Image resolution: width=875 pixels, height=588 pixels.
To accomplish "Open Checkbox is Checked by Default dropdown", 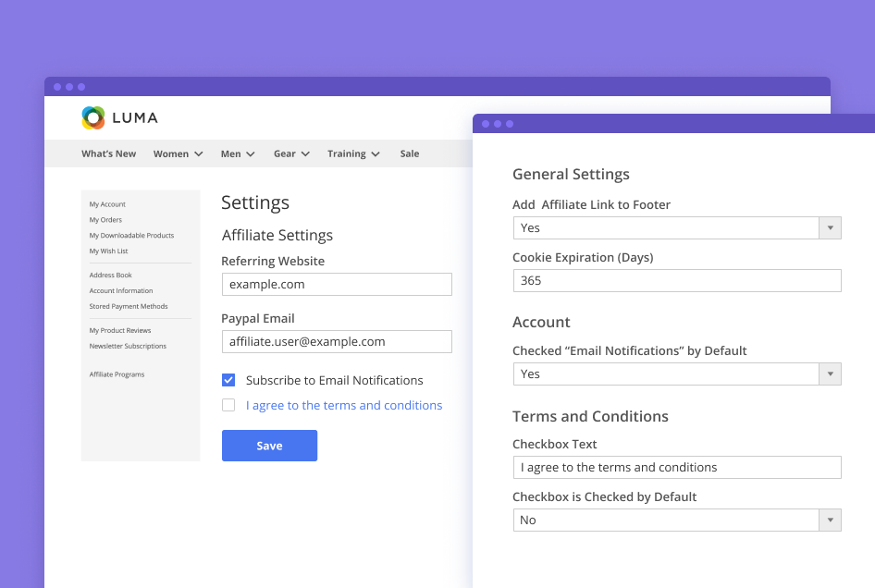I will pos(676,521).
